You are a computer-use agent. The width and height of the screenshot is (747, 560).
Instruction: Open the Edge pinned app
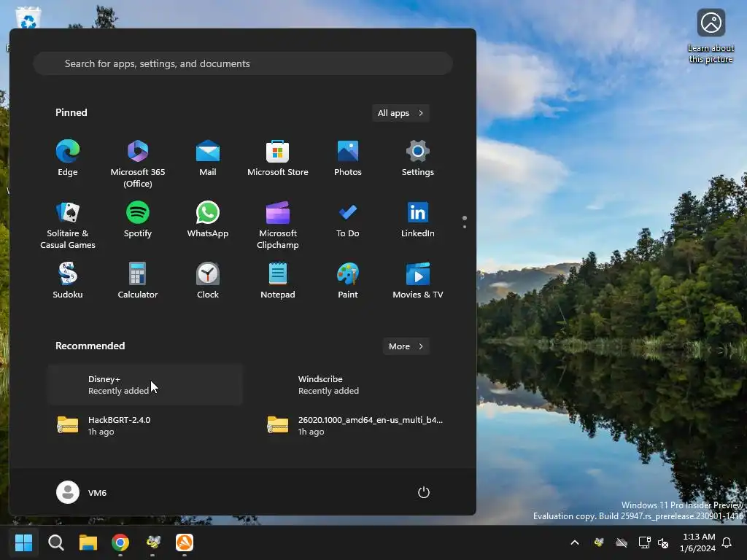[68, 158]
